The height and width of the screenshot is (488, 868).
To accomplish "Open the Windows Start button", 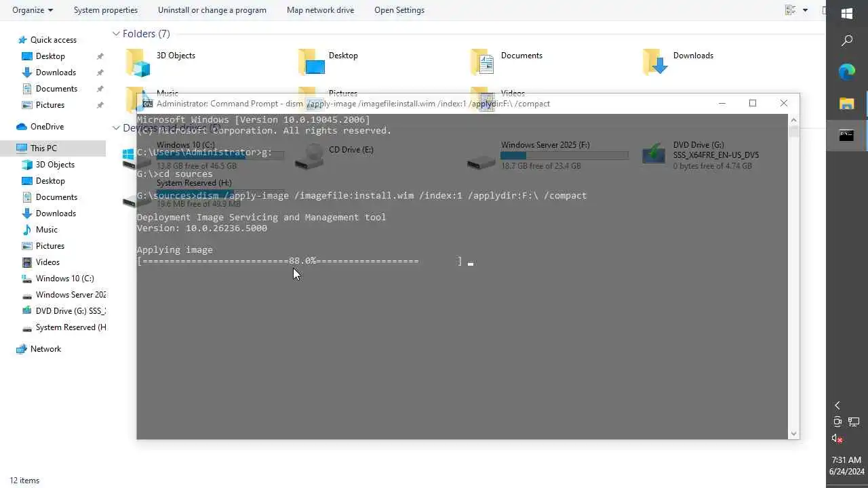I will [x=847, y=14].
